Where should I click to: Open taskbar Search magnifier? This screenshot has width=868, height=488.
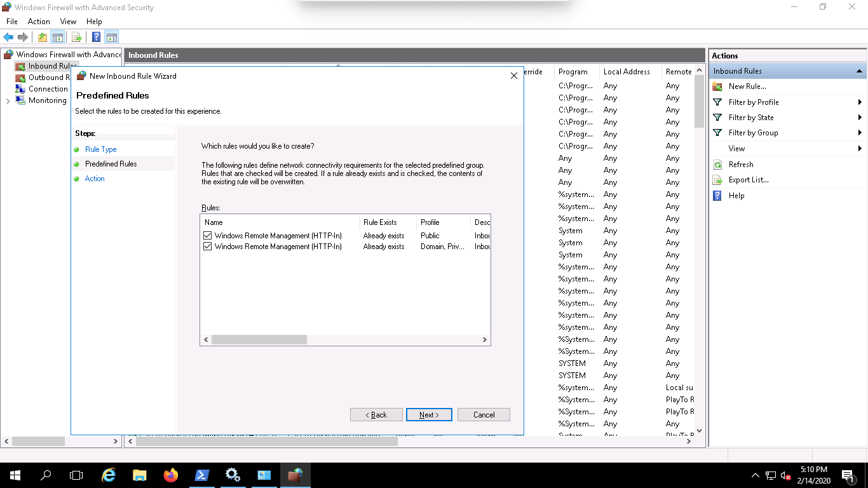[x=46, y=475]
